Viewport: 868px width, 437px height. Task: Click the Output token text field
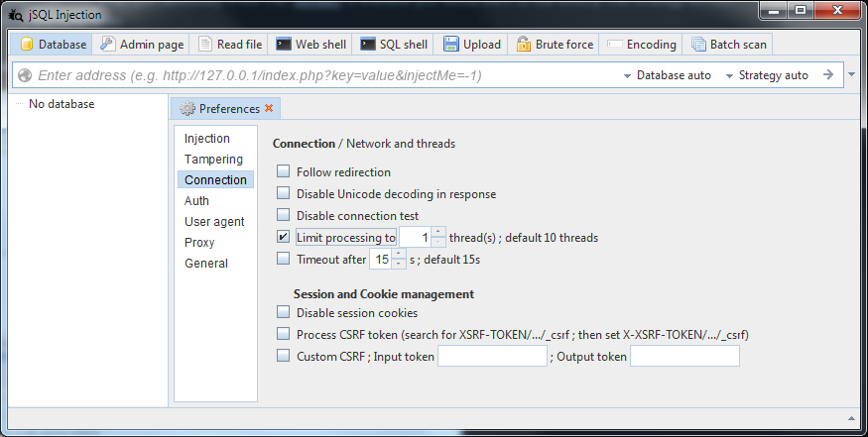[684, 356]
